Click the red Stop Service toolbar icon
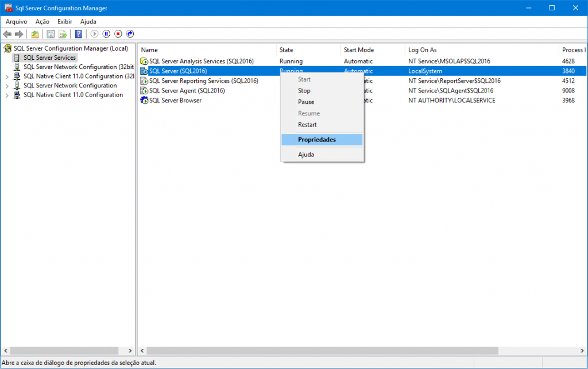588x369 pixels. coord(118,34)
